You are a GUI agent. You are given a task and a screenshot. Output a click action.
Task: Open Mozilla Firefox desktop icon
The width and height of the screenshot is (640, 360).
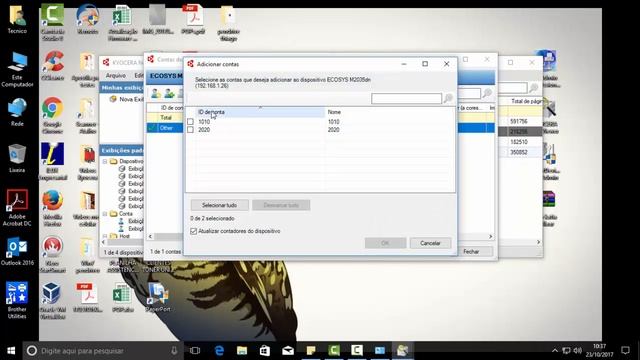tap(52, 208)
